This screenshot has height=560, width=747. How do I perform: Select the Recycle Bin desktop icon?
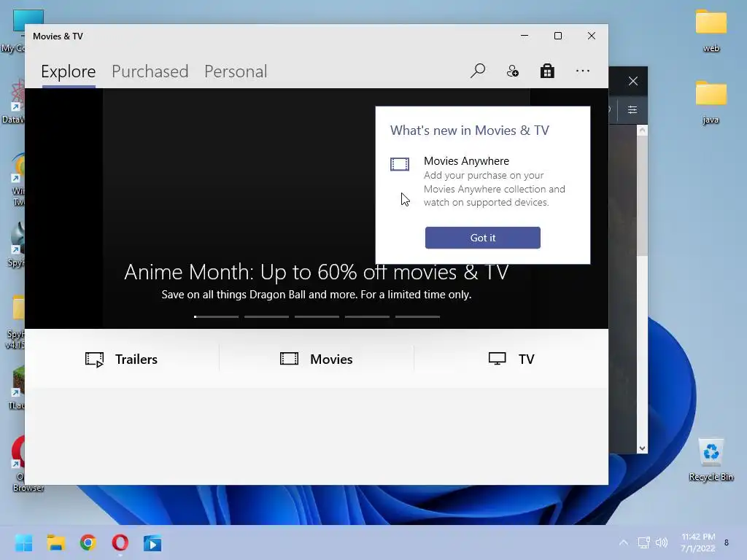711,460
